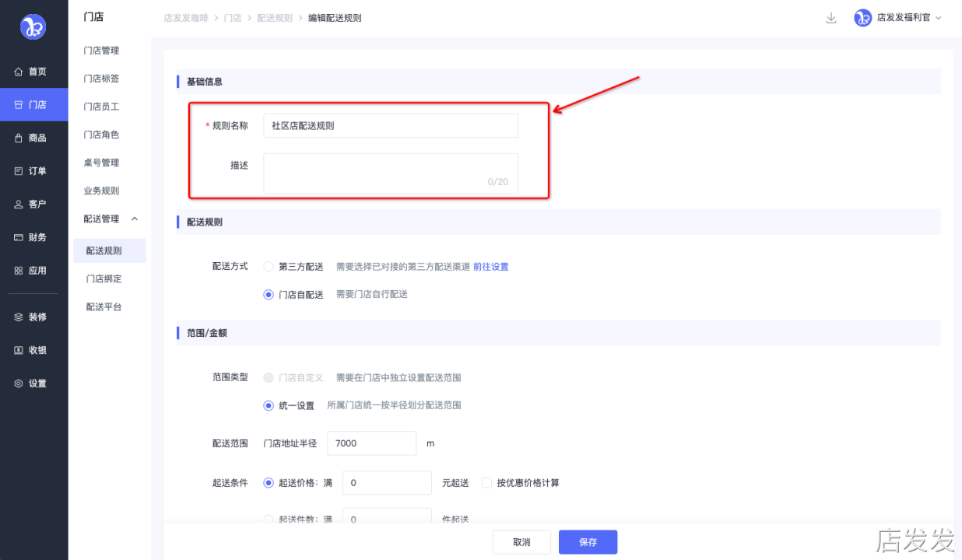Open 业务规则 in the submenu
Viewport: 962px width, 560px height.
click(x=101, y=191)
